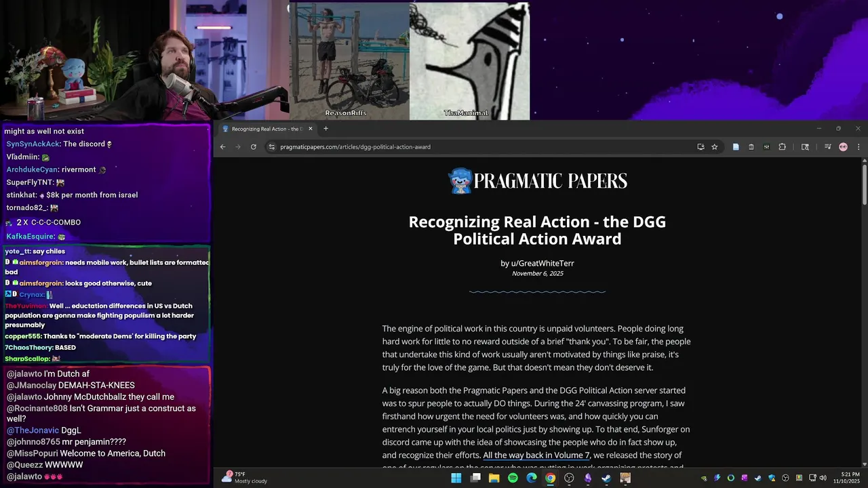Select the article date November 6, 2025
868x488 pixels.
click(537, 273)
